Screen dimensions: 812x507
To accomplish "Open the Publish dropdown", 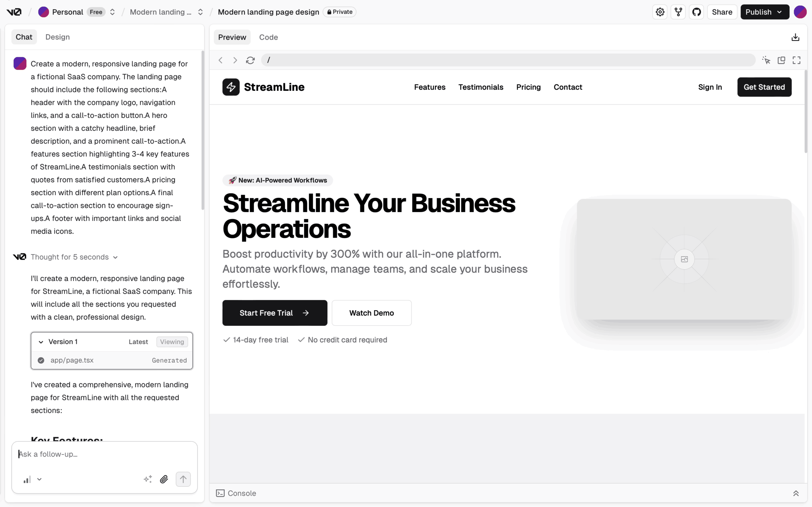I will [765, 12].
